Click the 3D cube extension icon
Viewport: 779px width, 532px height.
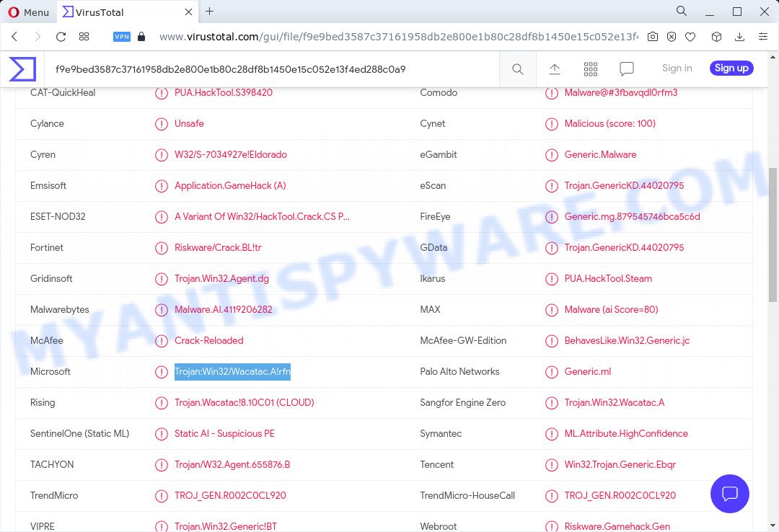716,36
